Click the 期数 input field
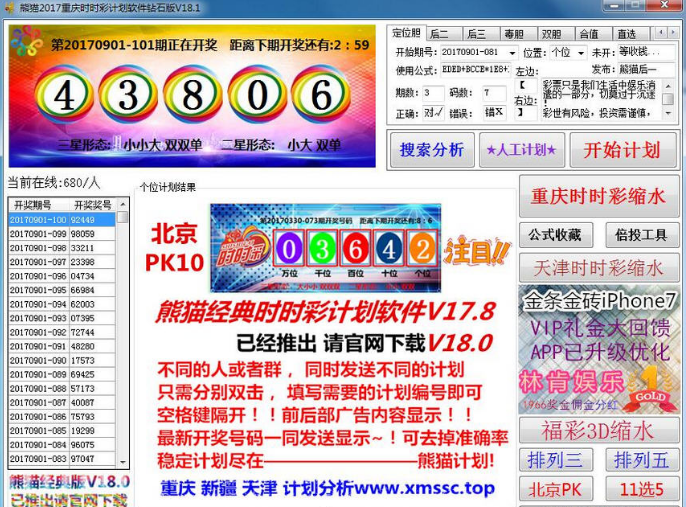686x507 pixels. [433, 93]
